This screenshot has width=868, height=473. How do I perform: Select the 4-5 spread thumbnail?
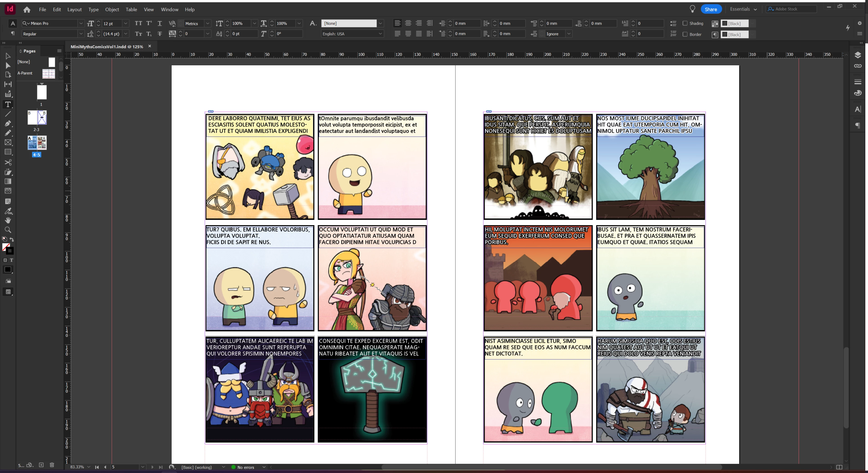pyautogui.click(x=37, y=143)
